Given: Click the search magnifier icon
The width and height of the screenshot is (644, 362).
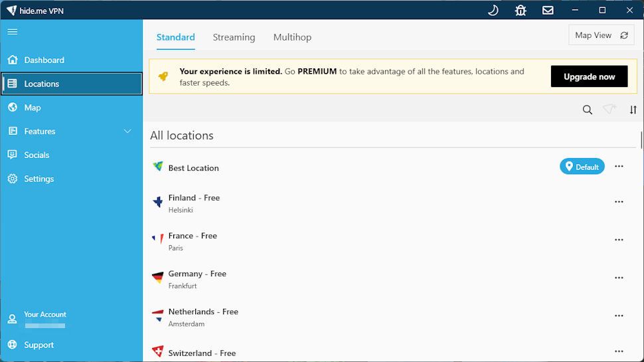Looking at the screenshot, I should [x=588, y=110].
